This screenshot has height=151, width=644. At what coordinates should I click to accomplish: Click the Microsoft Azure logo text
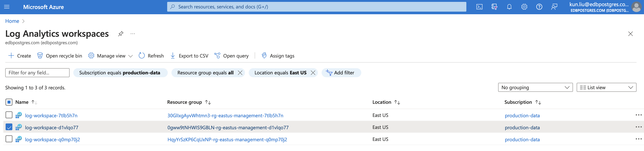click(44, 7)
